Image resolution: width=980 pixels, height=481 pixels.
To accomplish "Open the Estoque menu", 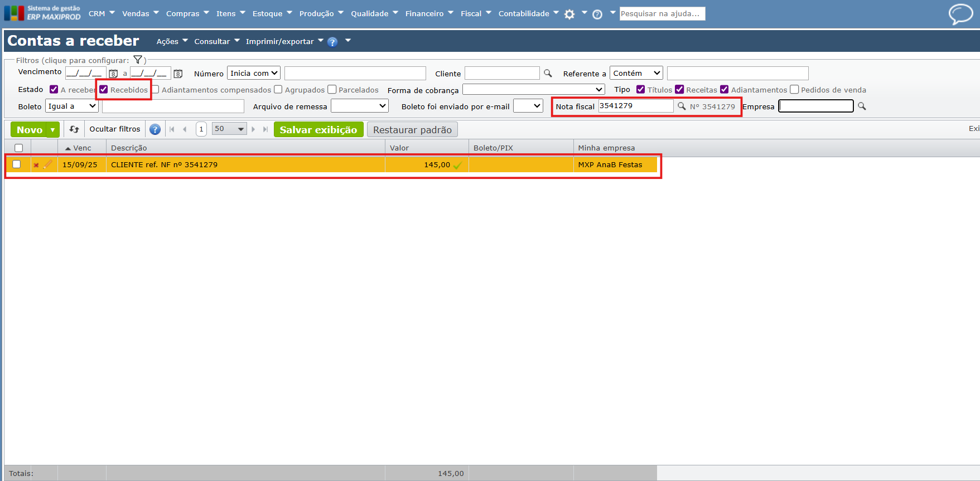I will 272,13.
